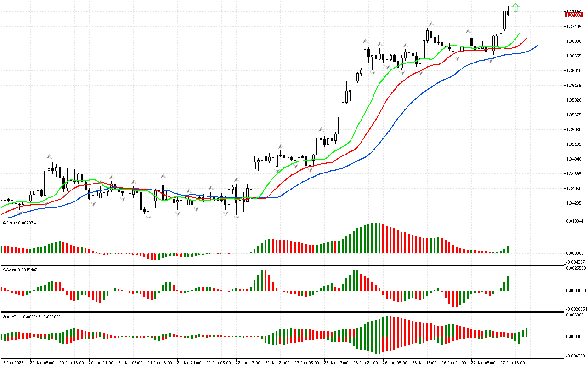The image size is (588, 368).
Task: Click the ACcust 0.0015482 indicator label
Action: pyautogui.click(x=20, y=270)
